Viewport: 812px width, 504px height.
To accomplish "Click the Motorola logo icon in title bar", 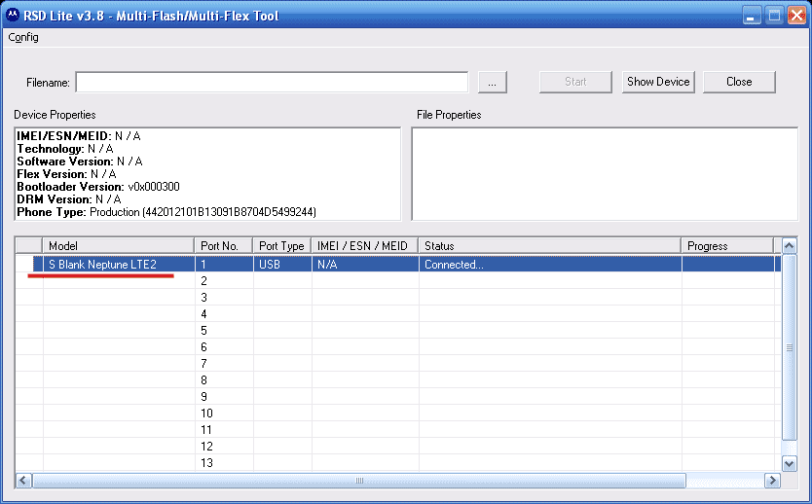I will pos(13,15).
